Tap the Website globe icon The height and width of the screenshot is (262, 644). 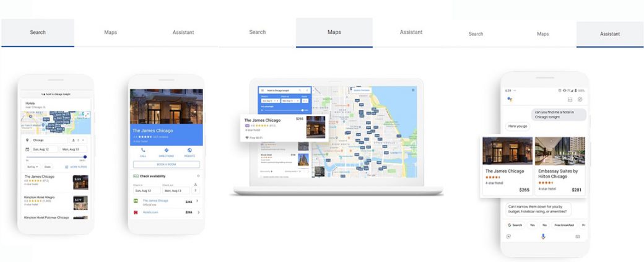coord(189,151)
